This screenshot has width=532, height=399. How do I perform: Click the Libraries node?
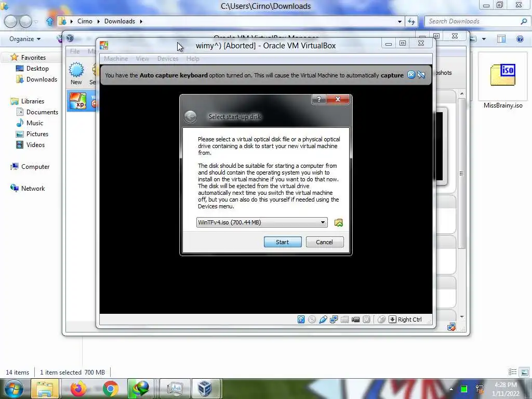(x=32, y=101)
